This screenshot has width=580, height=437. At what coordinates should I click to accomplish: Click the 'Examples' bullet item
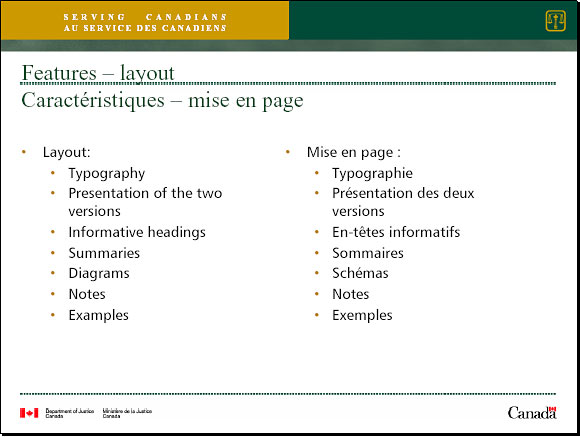point(99,316)
